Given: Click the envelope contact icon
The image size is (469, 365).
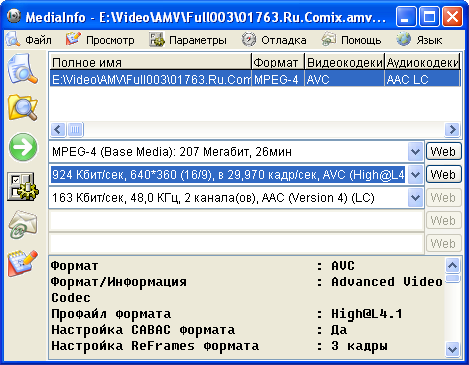Looking at the screenshot, I should click(x=23, y=224).
